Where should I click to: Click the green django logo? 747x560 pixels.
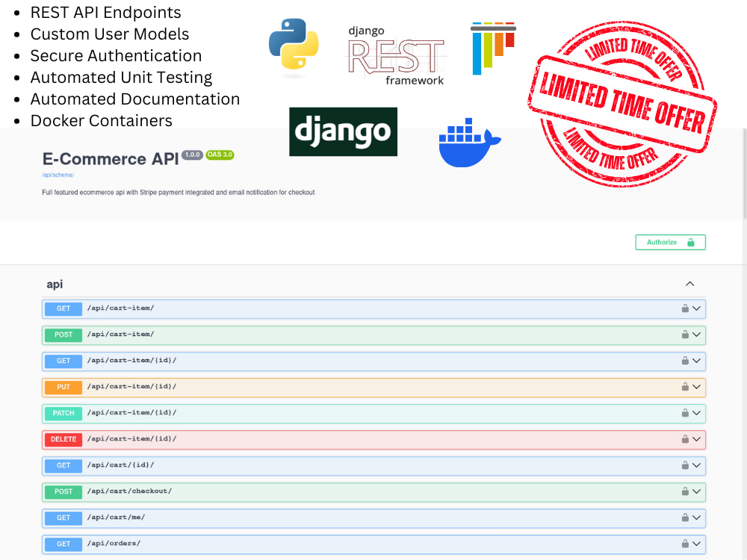tap(343, 131)
